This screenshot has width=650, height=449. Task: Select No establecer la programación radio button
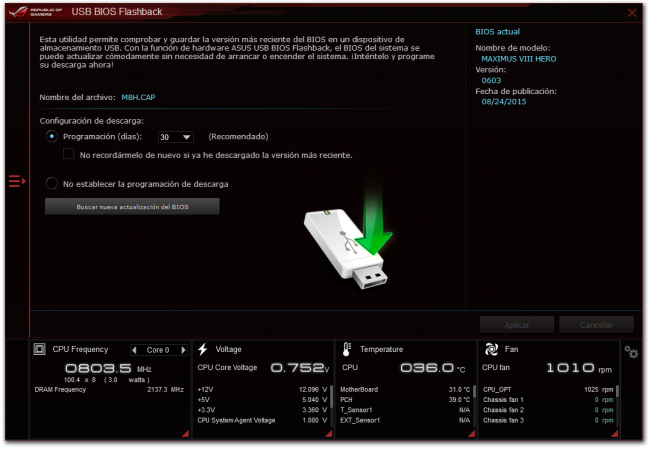(x=52, y=183)
